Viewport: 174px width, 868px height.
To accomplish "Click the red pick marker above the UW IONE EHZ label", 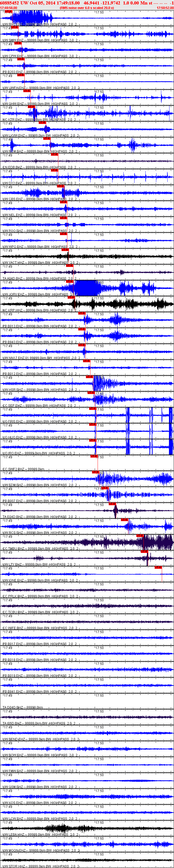I will (x=158, y=567).
